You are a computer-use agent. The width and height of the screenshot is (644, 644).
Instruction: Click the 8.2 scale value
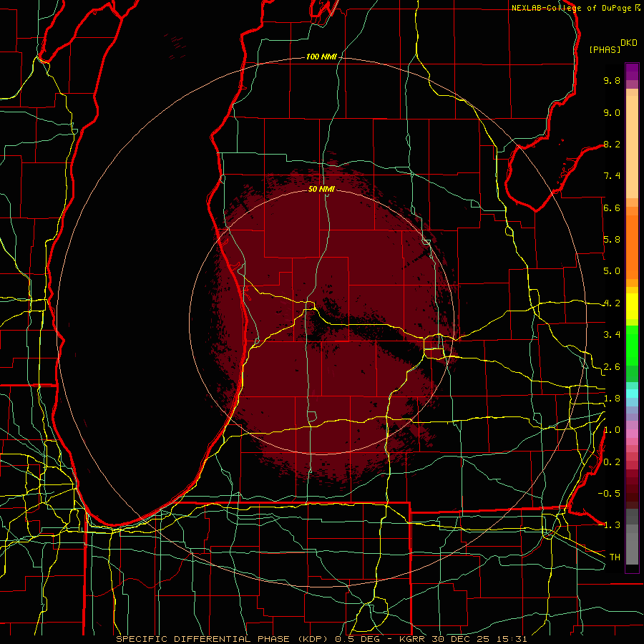612,144
